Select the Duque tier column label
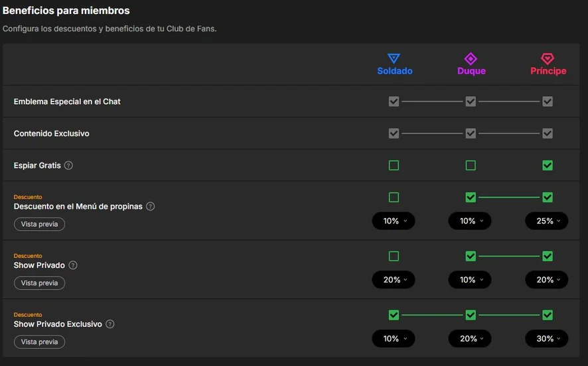 (x=471, y=71)
